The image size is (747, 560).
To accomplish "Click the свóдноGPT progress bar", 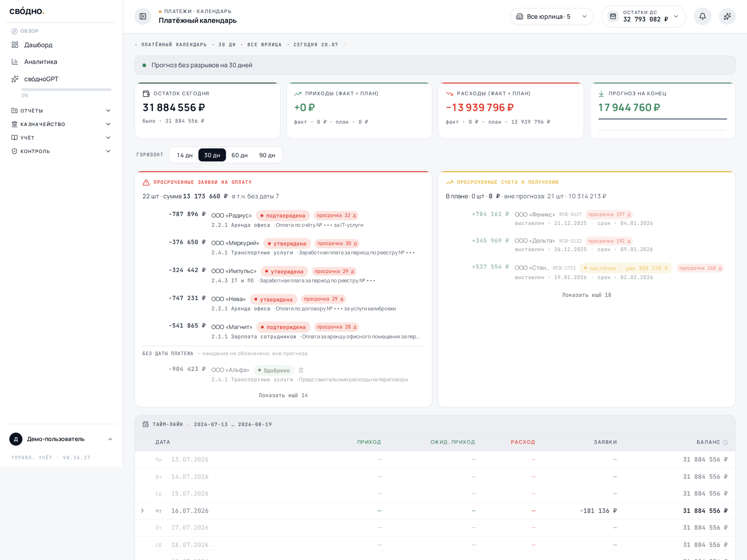I will coord(67,90).
